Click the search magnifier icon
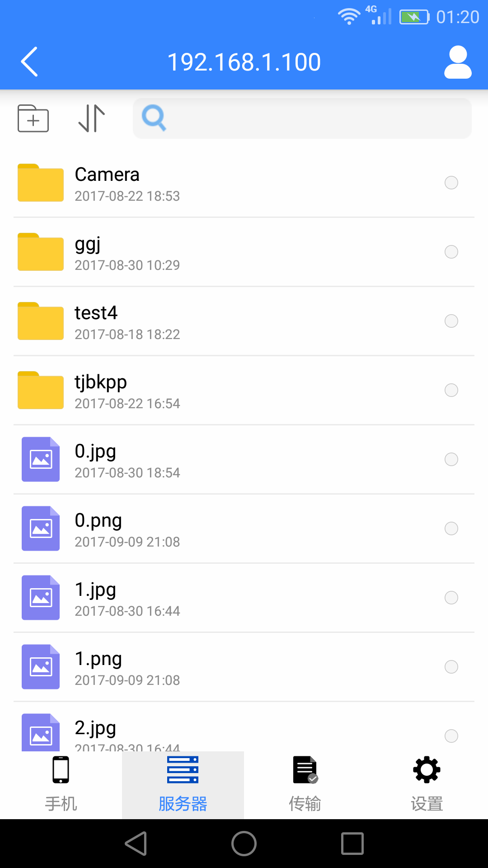The width and height of the screenshot is (488, 868). 154,118
